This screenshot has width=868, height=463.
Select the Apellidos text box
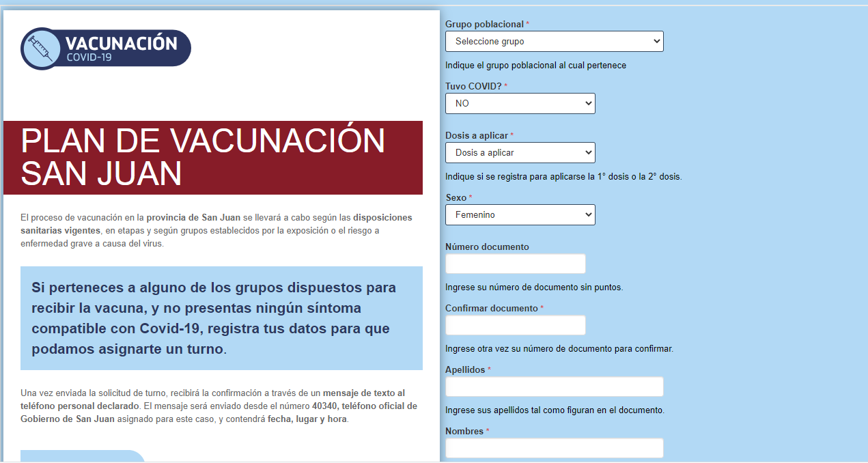(x=554, y=387)
